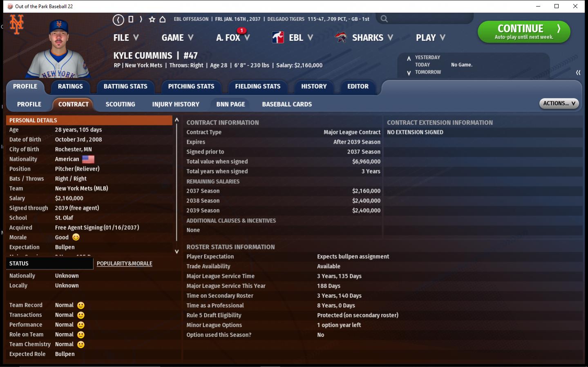This screenshot has height=367, width=588.
Task: Show yesterday's games with up arrow
Action: click(x=409, y=58)
